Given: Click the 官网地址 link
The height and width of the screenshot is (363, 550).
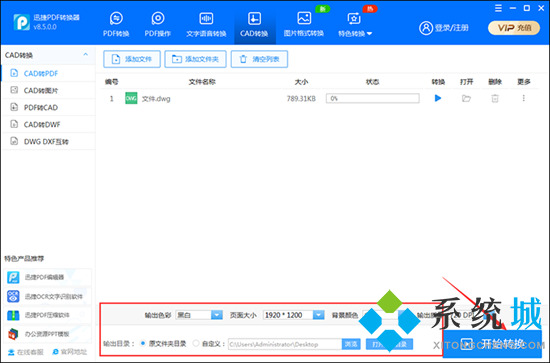Looking at the screenshot, I should point(69,352).
